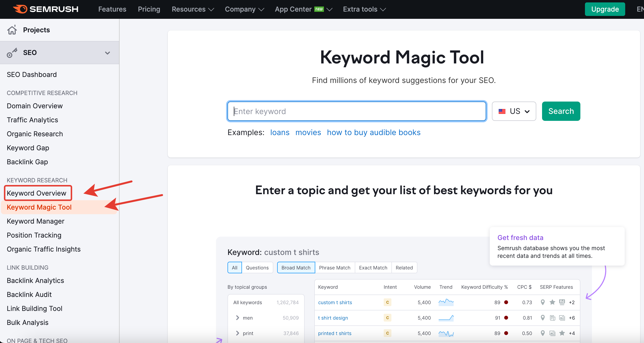The image size is (644, 343).
Task: Click the Projects home icon
Action: [12, 30]
